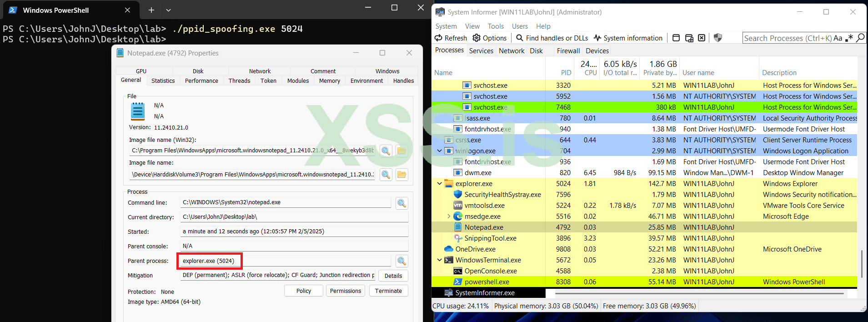Viewport: 868px width, 322px height.
Task: Click the Permissions button
Action: pos(346,291)
